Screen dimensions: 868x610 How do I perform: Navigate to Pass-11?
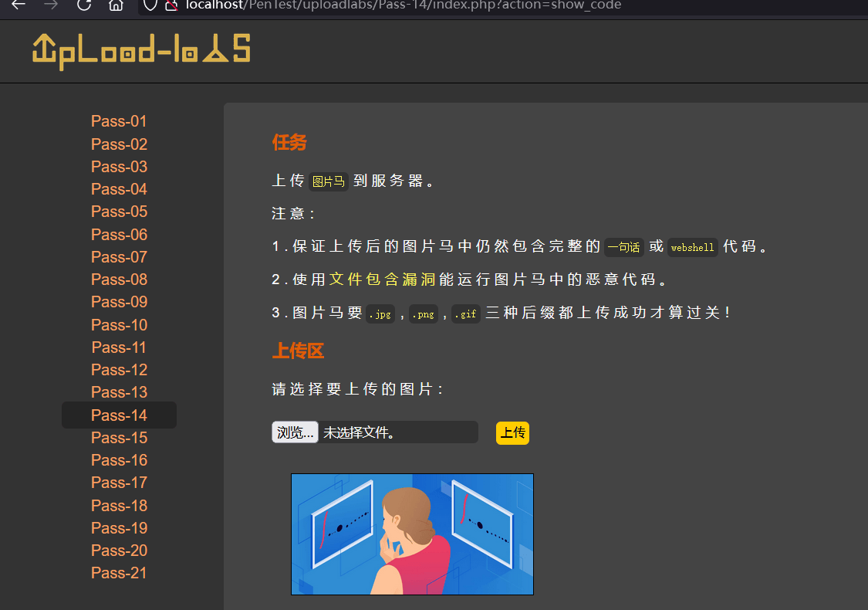(x=119, y=347)
